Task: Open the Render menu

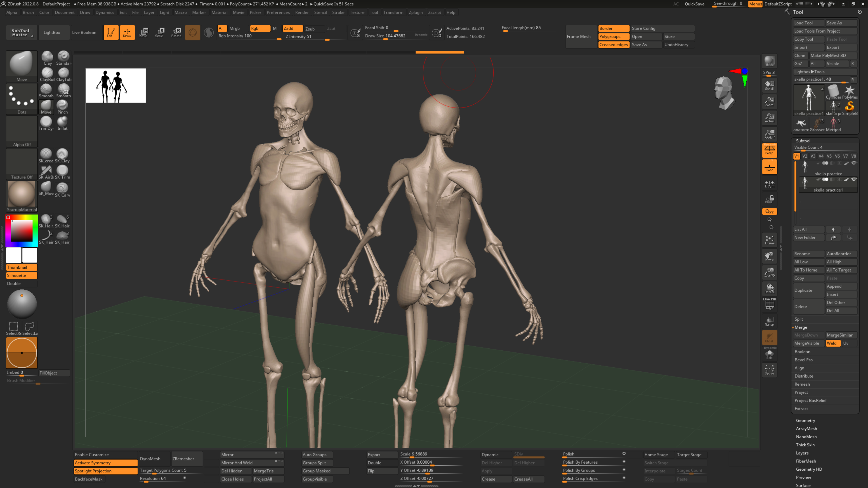Action: pos(302,12)
